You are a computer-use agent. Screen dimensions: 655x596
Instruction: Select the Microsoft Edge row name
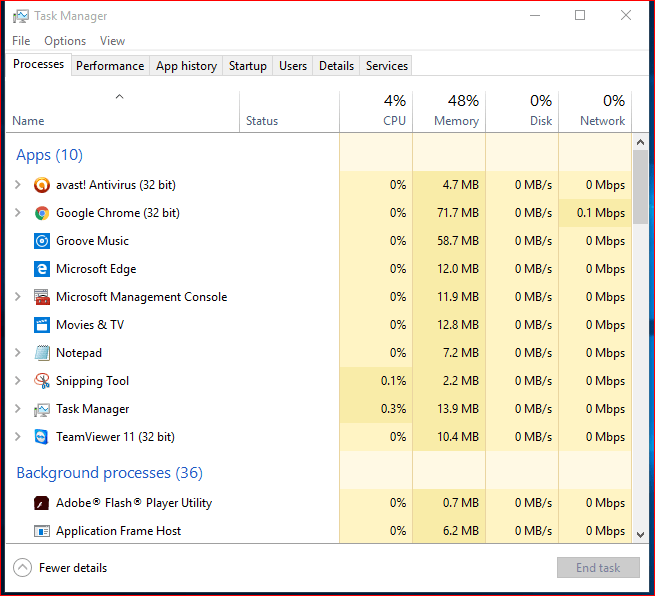coord(96,269)
